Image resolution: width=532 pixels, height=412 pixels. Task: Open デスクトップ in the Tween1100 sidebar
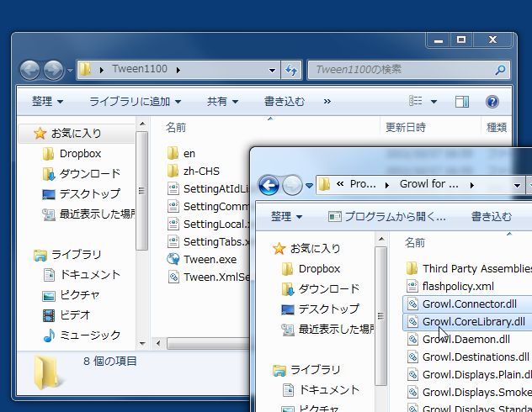pyautogui.click(x=82, y=193)
